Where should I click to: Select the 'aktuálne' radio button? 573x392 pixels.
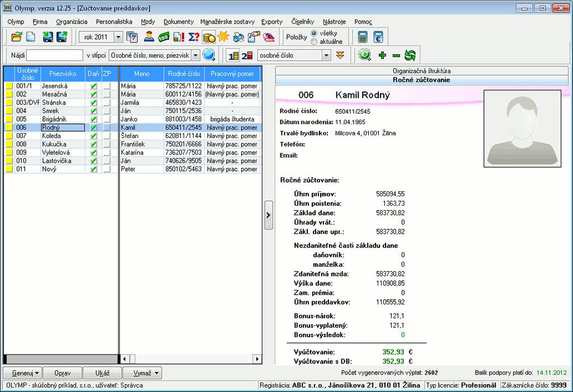point(313,41)
